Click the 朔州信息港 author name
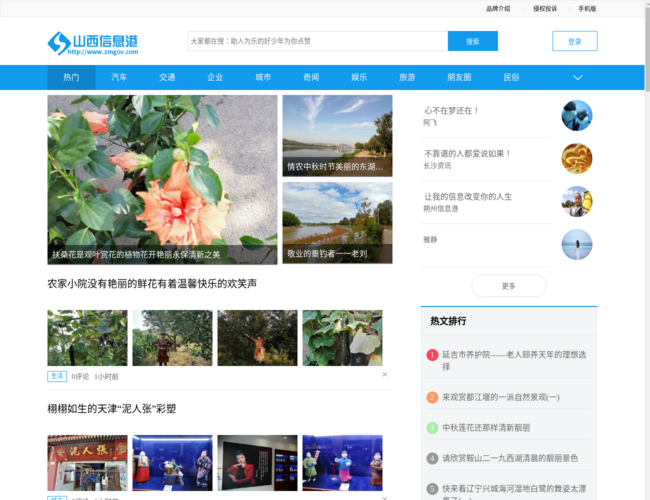Image resolution: width=650 pixels, height=500 pixels. pyautogui.click(x=440, y=209)
